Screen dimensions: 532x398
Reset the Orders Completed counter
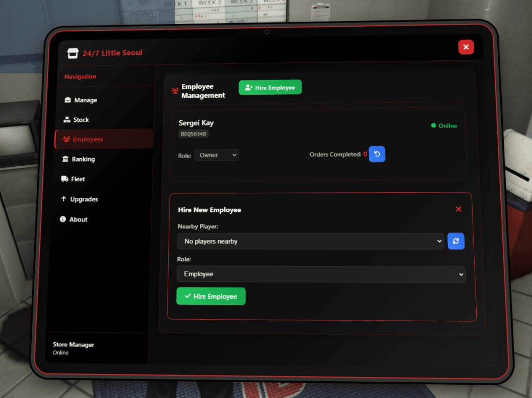pyautogui.click(x=377, y=154)
